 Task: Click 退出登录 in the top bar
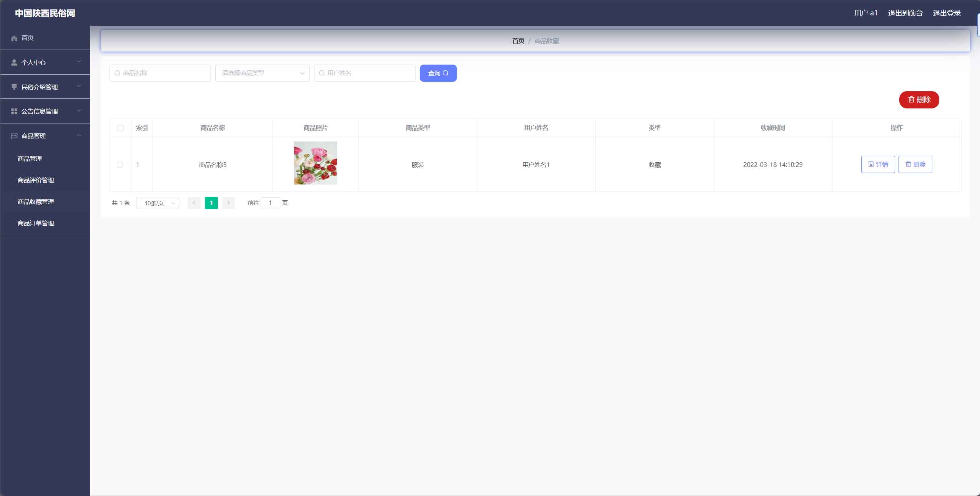tap(947, 13)
